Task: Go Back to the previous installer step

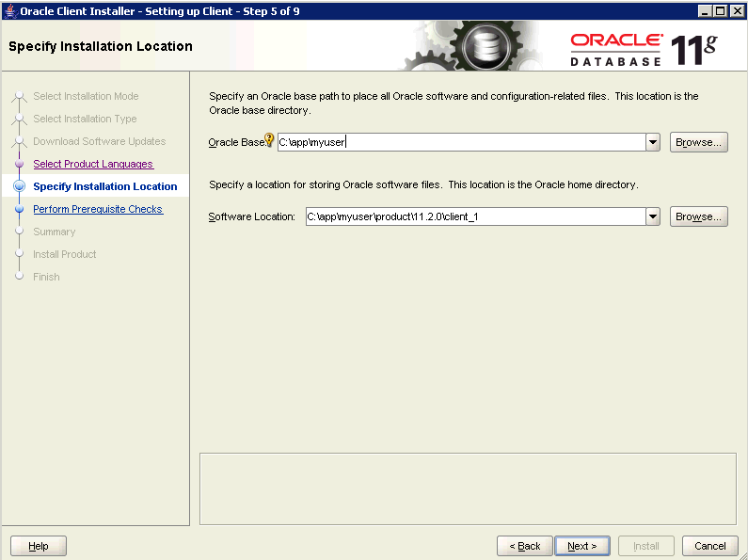Action: pyautogui.click(x=524, y=546)
